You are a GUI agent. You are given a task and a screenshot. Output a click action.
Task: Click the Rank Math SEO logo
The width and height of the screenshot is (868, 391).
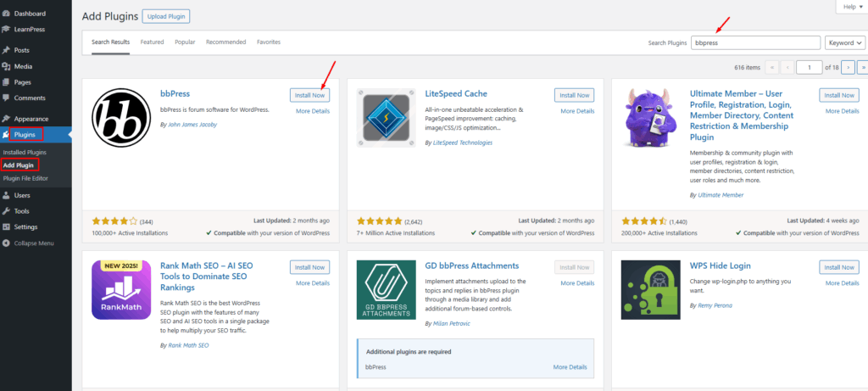pos(121,290)
